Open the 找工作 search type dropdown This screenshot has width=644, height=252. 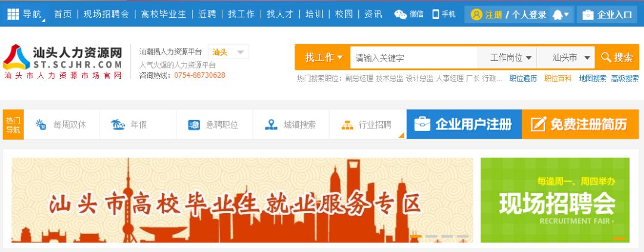click(x=323, y=57)
